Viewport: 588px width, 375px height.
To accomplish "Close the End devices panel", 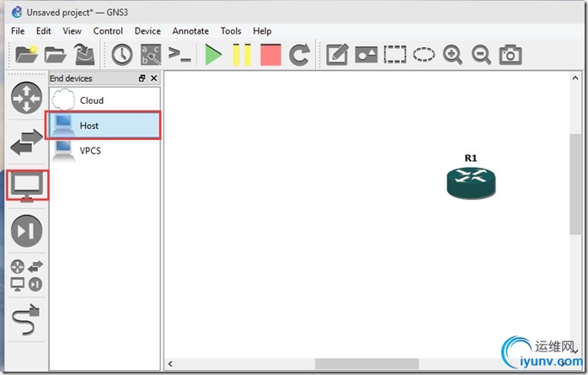I will (x=154, y=78).
